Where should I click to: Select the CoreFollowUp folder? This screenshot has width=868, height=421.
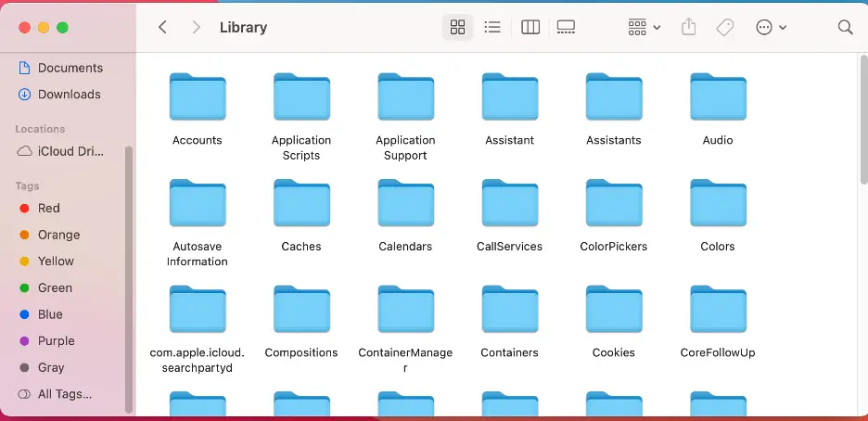click(x=718, y=322)
